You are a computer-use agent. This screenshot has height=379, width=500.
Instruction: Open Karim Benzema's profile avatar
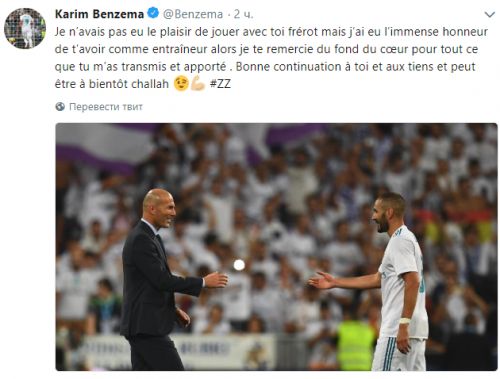(x=25, y=28)
